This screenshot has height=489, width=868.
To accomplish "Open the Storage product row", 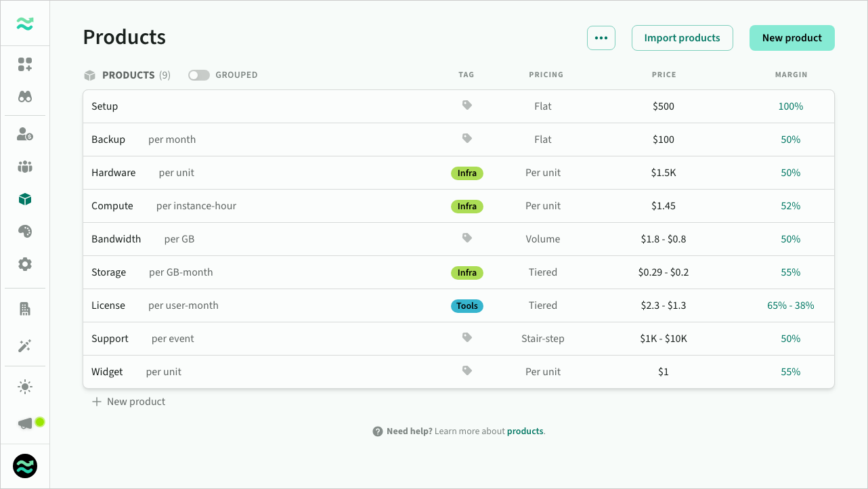I will point(109,272).
